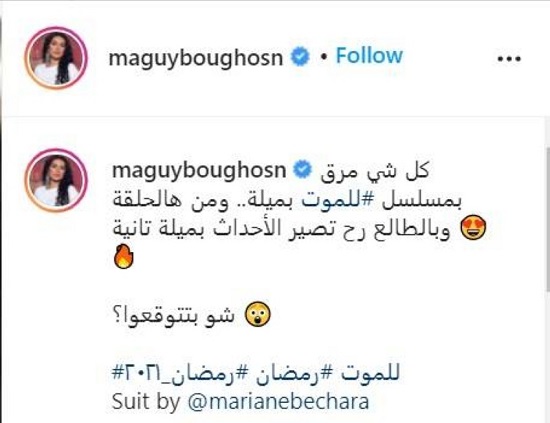Click the verified badge beside caption username

303,170
